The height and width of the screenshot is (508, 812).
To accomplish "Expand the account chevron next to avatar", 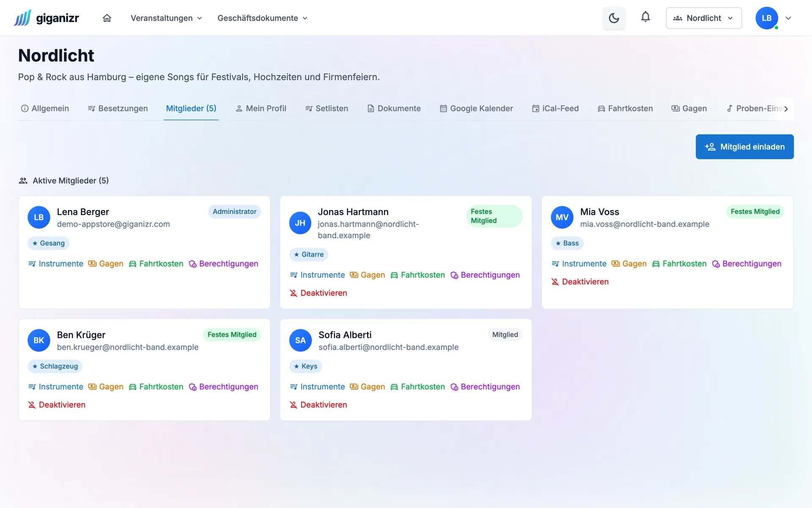I will 788,18.
